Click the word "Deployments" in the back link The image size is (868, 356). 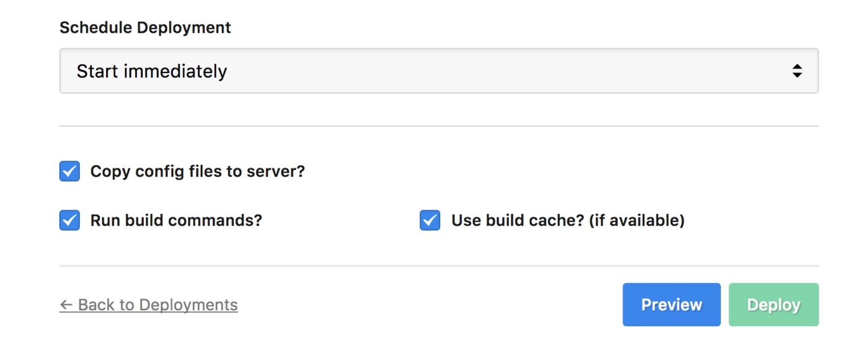coord(188,305)
